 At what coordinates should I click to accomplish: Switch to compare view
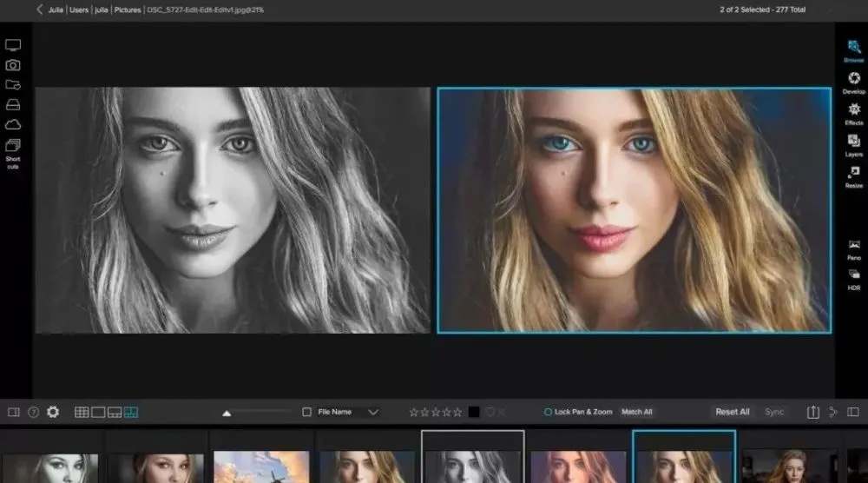[131, 412]
